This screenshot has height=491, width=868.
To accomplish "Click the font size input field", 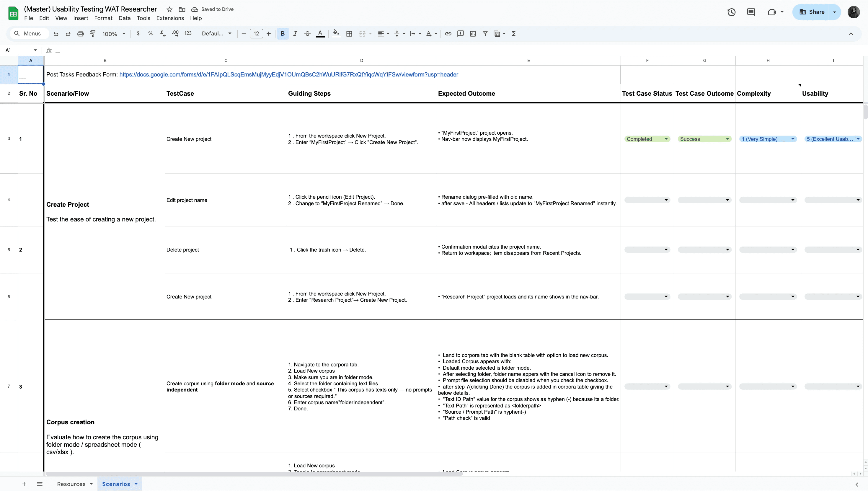I will (256, 34).
